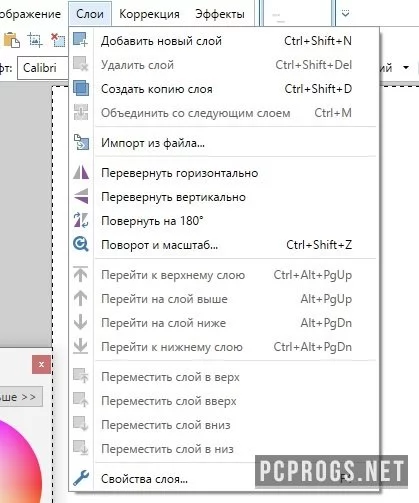The image size is (419, 503).
Task: Click the Move Layer to Top icon
Action: tap(81, 376)
